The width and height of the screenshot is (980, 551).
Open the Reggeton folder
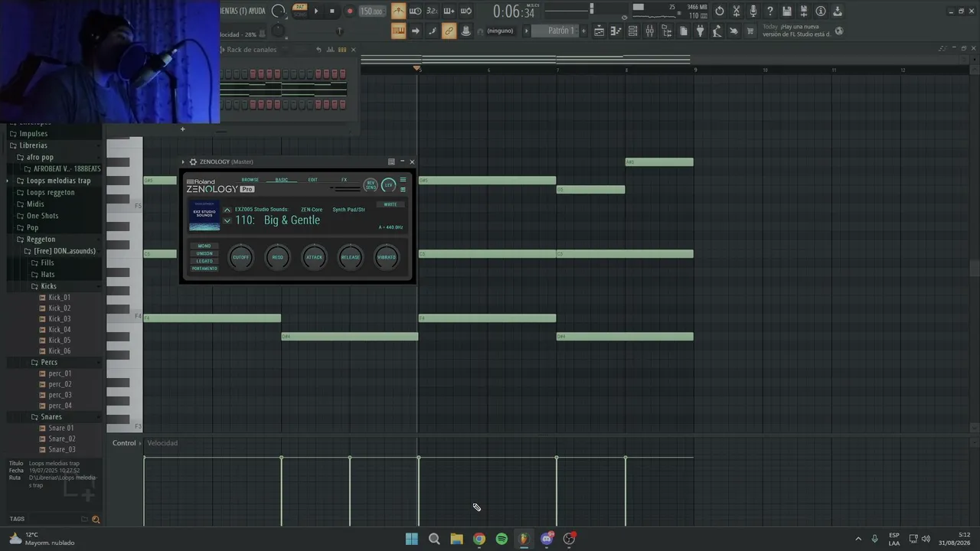click(x=41, y=240)
